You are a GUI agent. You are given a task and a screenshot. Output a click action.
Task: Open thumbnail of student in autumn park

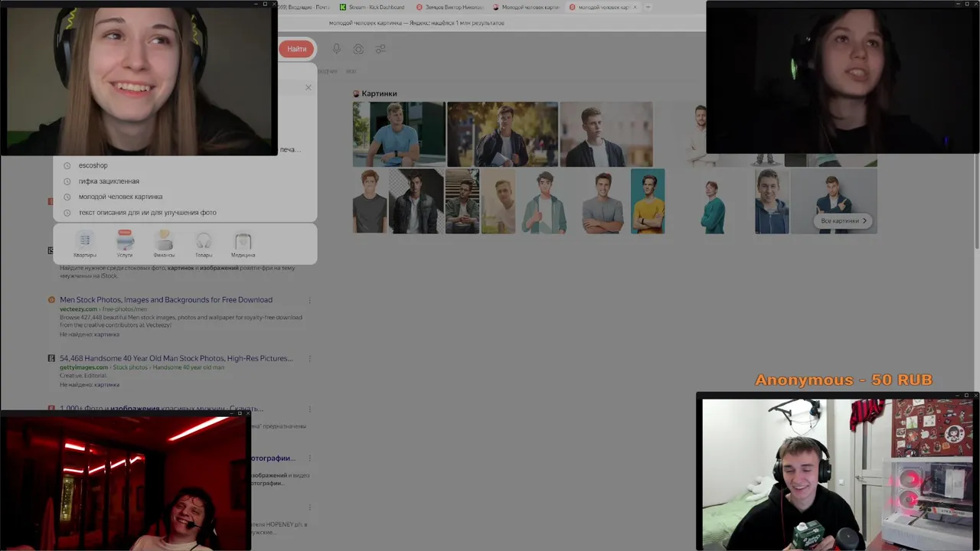click(502, 134)
